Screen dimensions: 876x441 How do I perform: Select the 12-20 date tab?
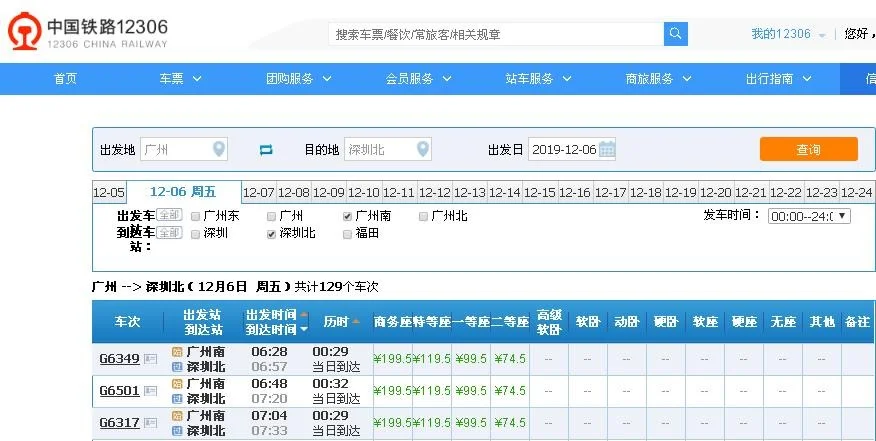pyautogui.click(x=716, y=192)
